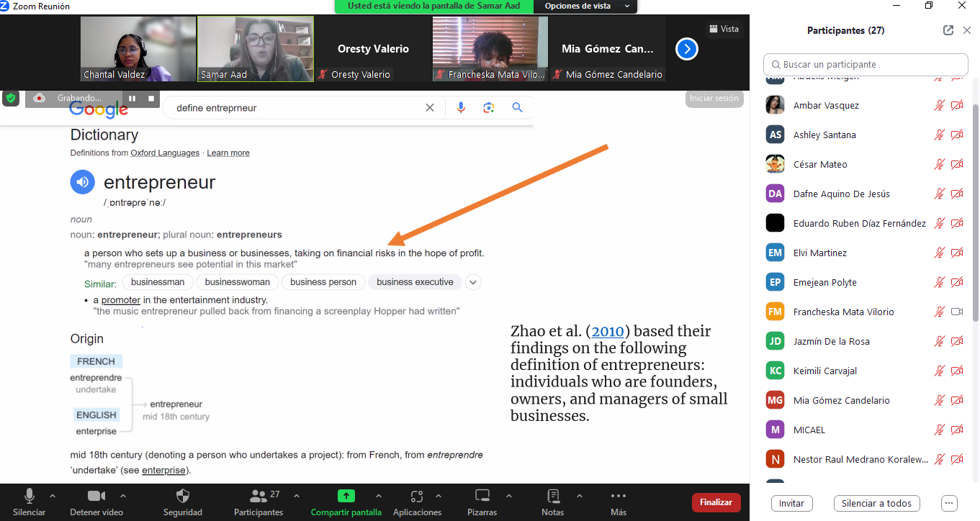
Task: Toggle camera with Detener vídeo
Action: (x=96, y=496)
